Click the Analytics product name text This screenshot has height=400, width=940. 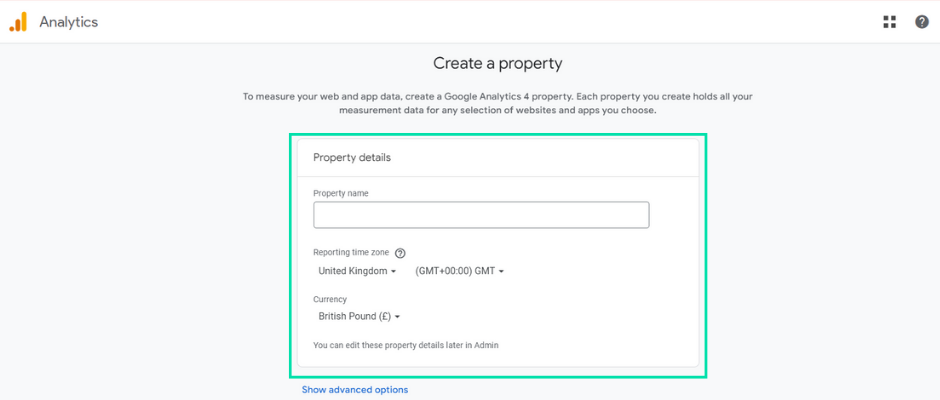(69, 22)
